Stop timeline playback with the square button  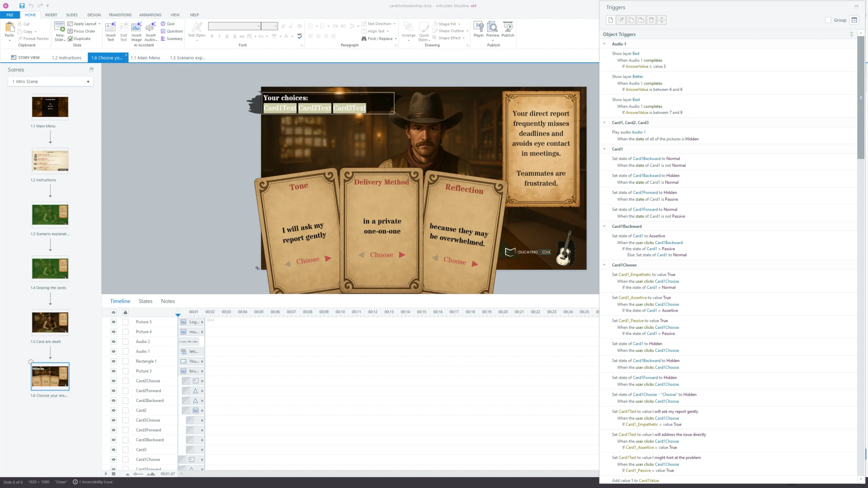pyautogui.click(x=114, y=474)
